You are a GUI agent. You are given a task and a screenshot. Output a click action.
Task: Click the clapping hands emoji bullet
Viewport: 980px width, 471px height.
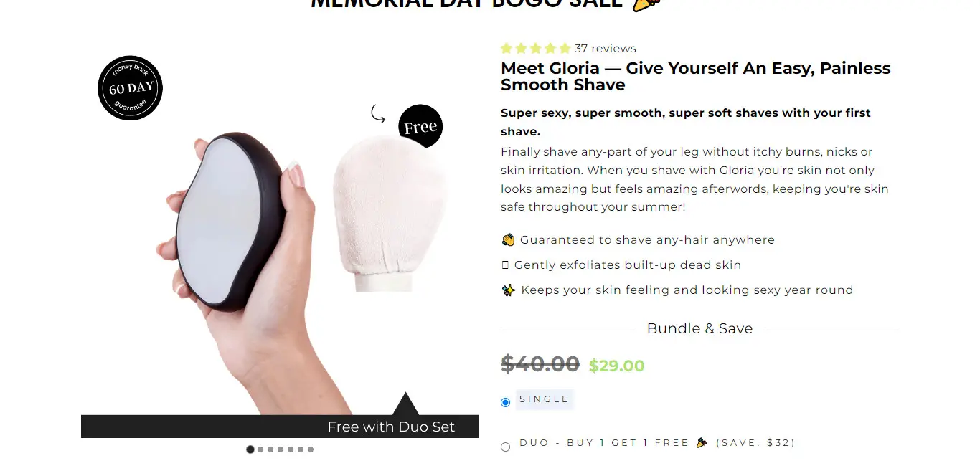pos(508,240)
